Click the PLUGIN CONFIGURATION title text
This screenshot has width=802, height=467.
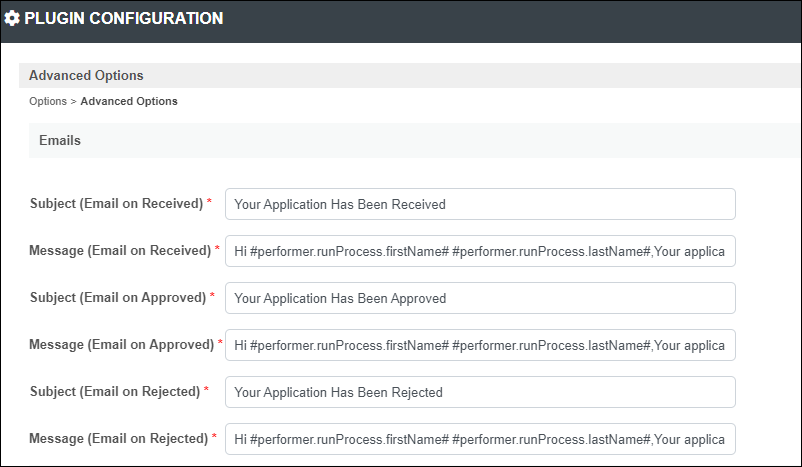pos(124,18)
